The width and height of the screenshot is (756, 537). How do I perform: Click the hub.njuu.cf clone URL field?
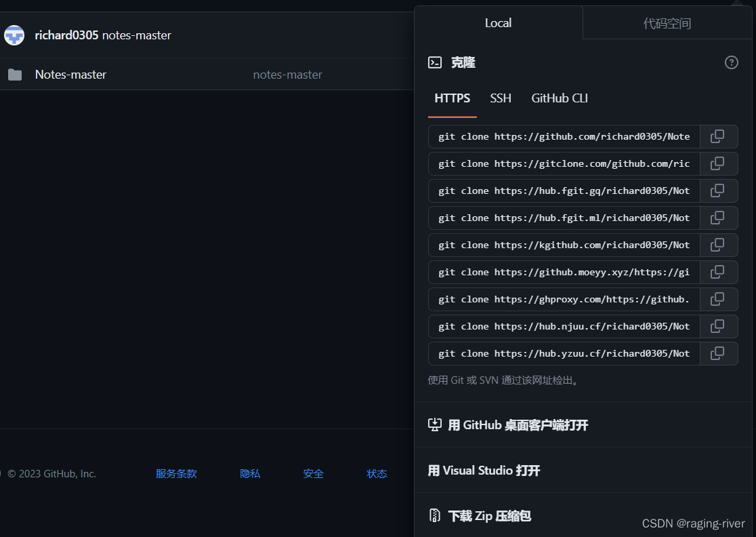pyautogui.click(x=564, y=326)
